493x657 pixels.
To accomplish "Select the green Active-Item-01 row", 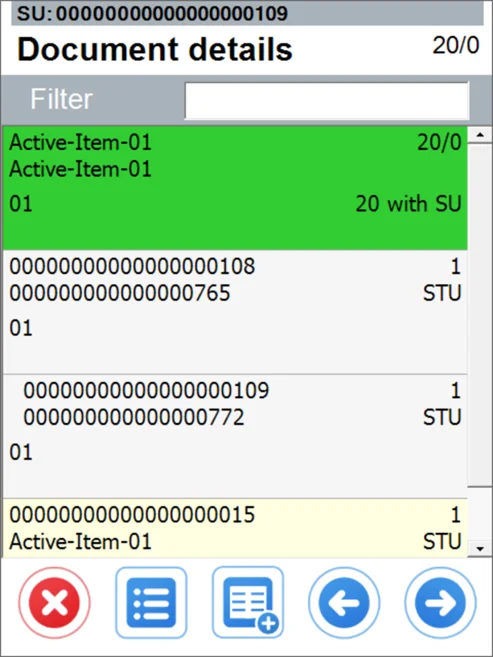I will pos(235,188).
